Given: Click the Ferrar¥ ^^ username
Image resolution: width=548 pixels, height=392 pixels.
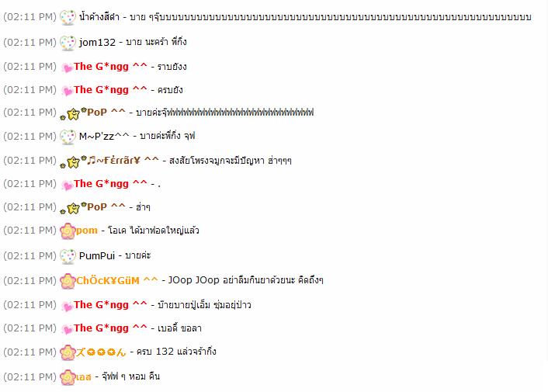Looking at the screenshot, I should click(x=123, y=161).
